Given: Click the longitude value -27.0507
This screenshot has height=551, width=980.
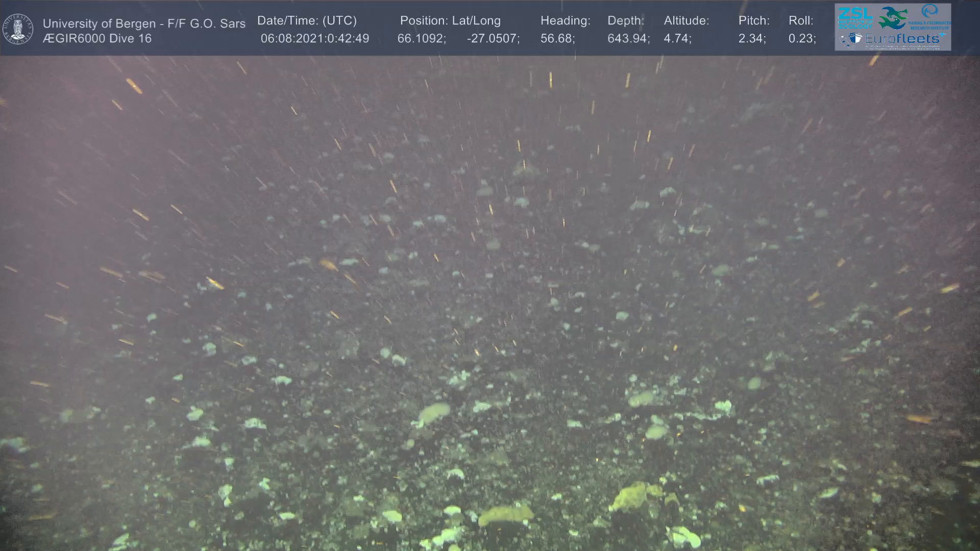Looking at the screenshot, I should (493, 39).
